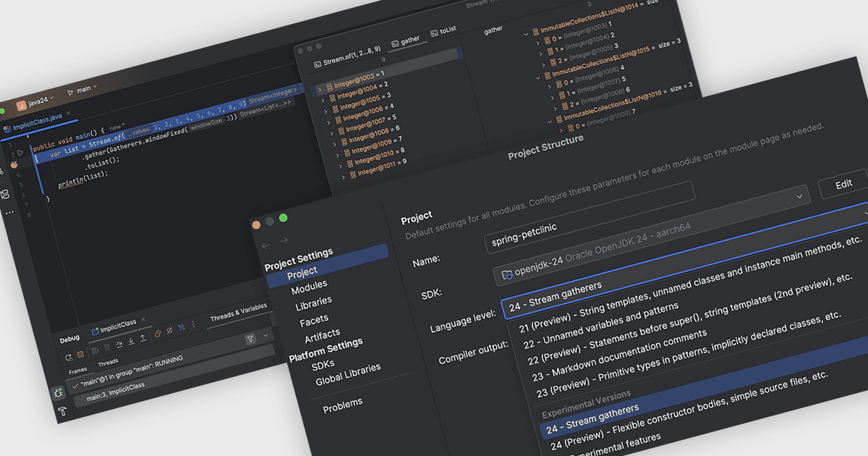Expand the Integer@1011 = 9 row

click(x=341, y=176)
